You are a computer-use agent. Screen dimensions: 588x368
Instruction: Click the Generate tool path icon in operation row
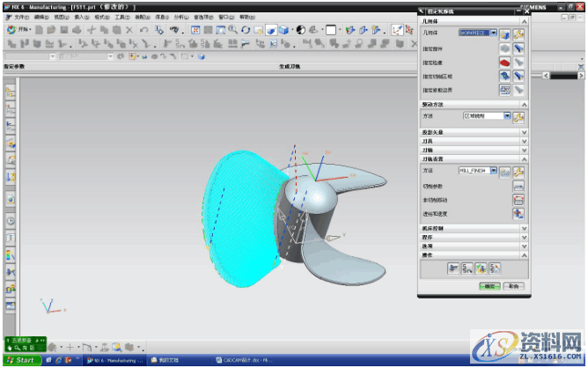[452, 269]
